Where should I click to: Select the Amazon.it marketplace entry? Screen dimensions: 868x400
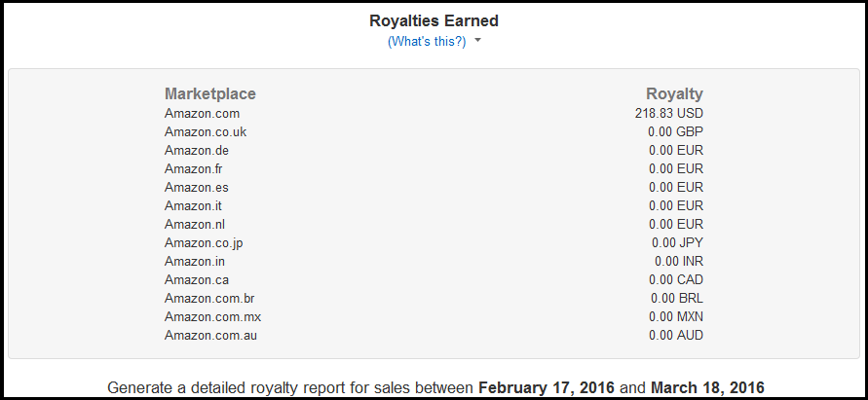pos(193,205)
